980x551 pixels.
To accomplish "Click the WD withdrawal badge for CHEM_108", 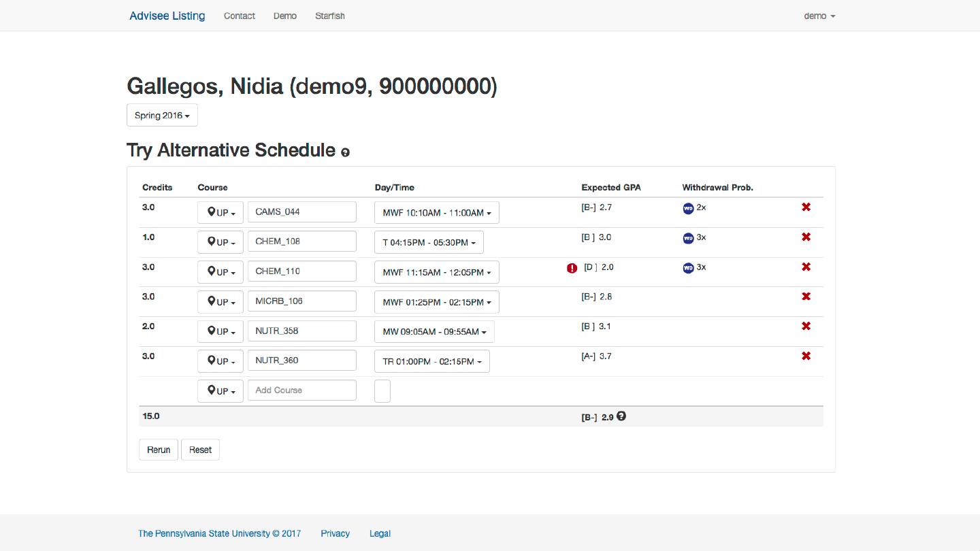I will pos(688,238).
